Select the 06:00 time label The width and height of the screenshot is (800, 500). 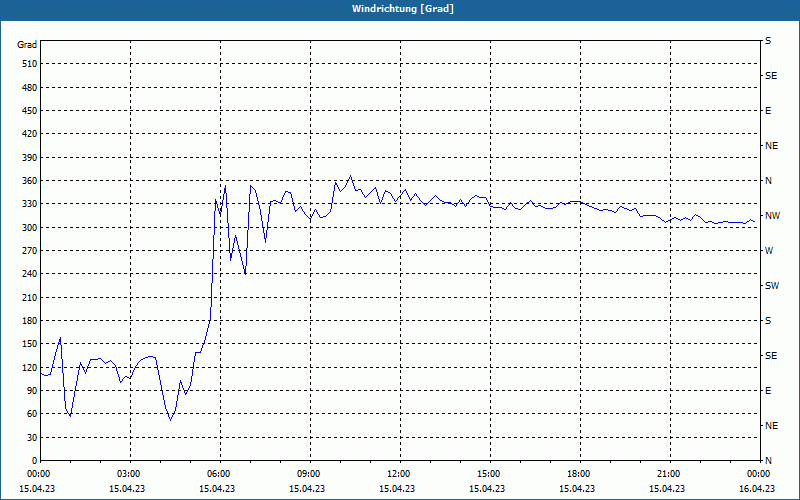click(218, 474)
